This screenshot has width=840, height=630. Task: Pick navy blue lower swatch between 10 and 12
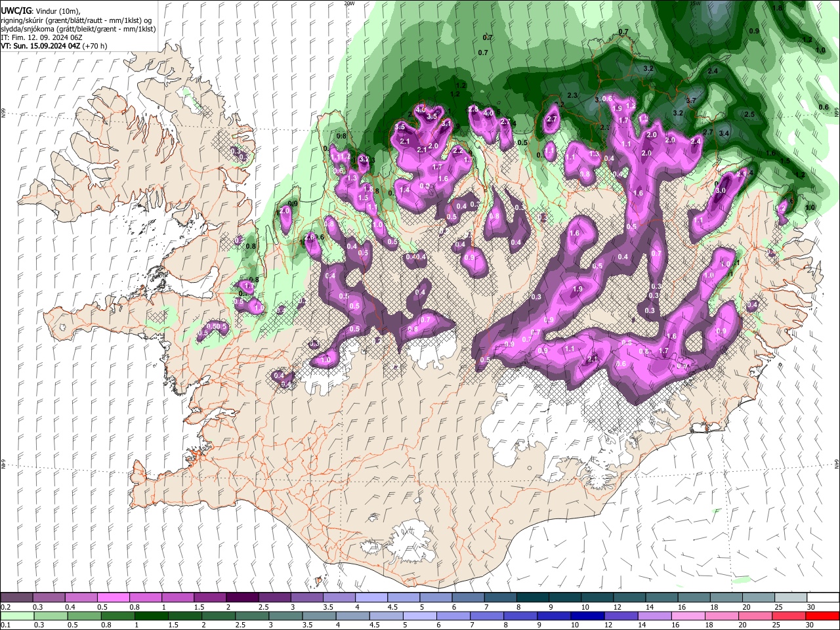[x=588, y=616]
